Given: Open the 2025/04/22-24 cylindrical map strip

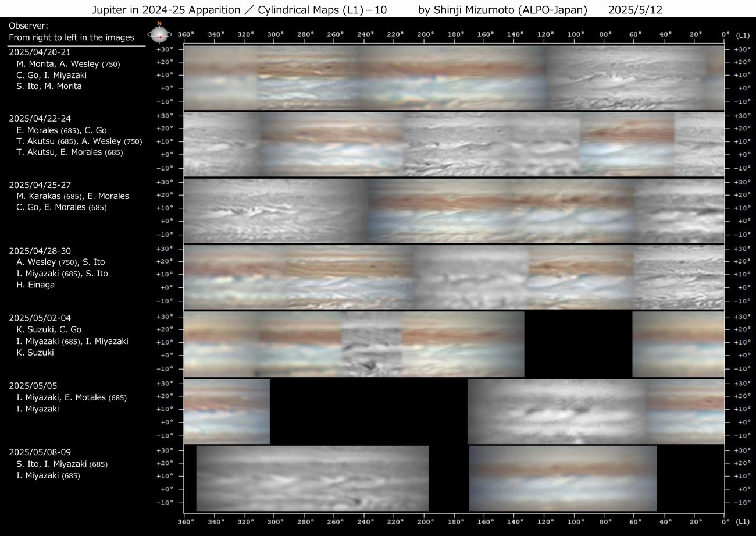Looking at the screenshot, I should click(x=454, y=144).
